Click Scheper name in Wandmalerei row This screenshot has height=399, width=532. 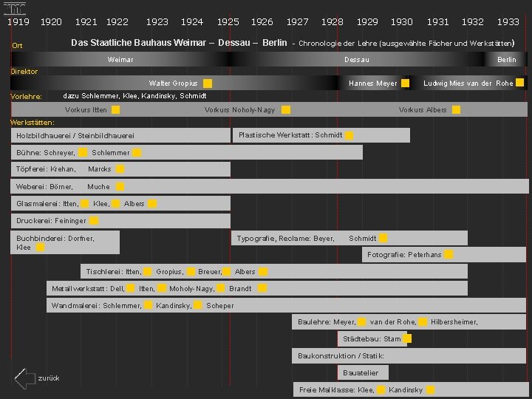click(x=220, y=306)
